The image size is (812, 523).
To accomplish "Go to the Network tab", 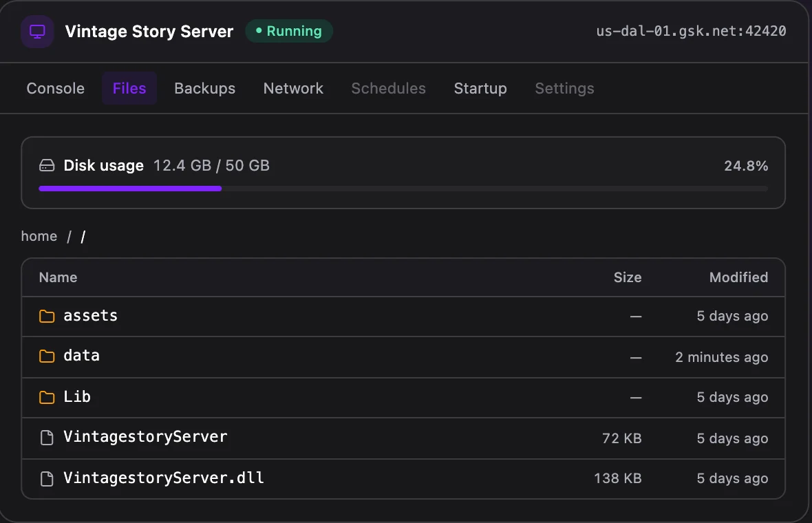I will tap(293, 89).
